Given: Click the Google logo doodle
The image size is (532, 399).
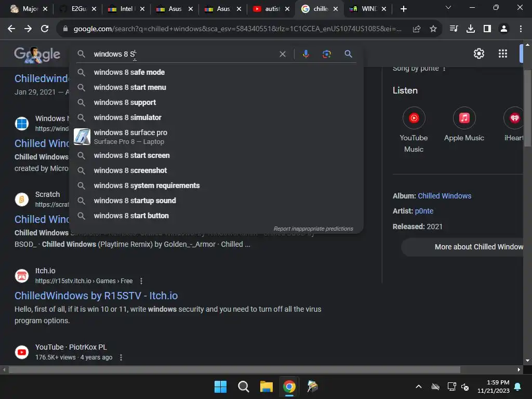Looking at the screenshot, I should click(37, 54).
